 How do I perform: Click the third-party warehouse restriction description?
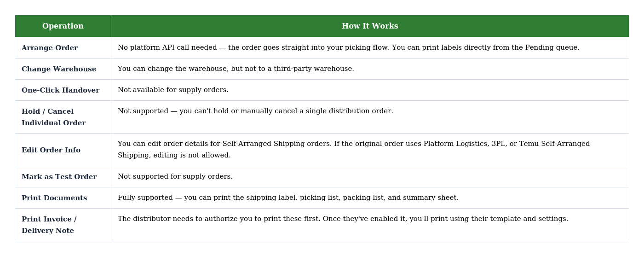(x=236, y=69)
